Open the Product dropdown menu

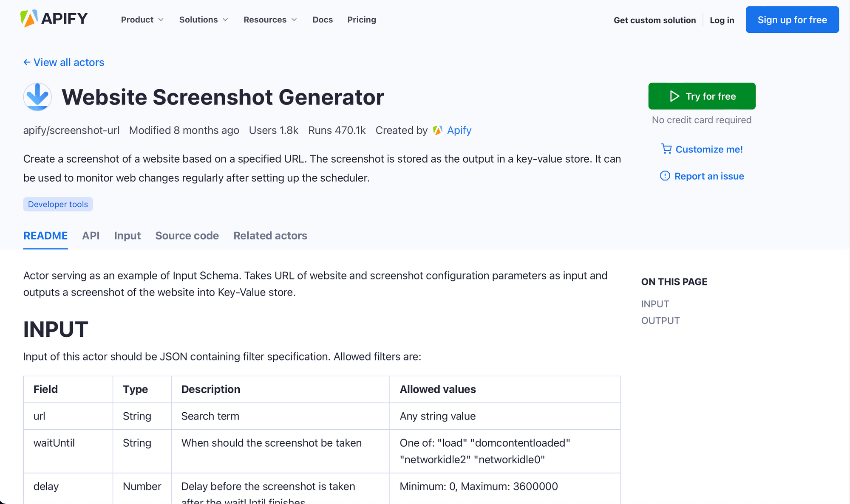[142, 20]
